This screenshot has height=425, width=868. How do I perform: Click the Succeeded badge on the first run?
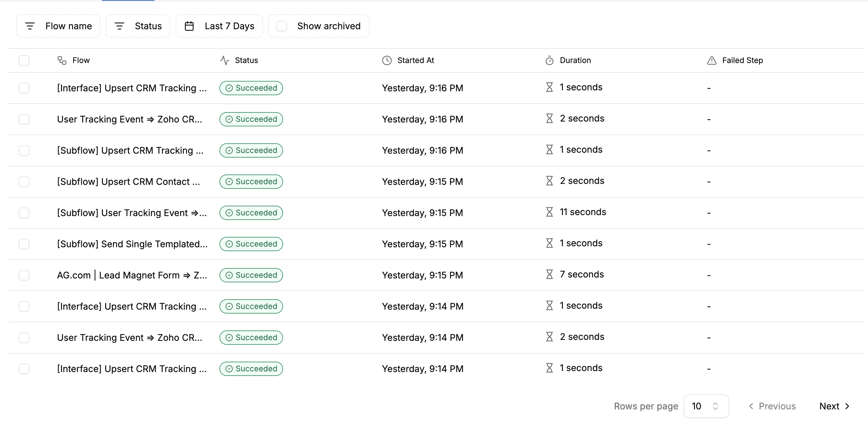pyautogui.click(x=251, y=88)
